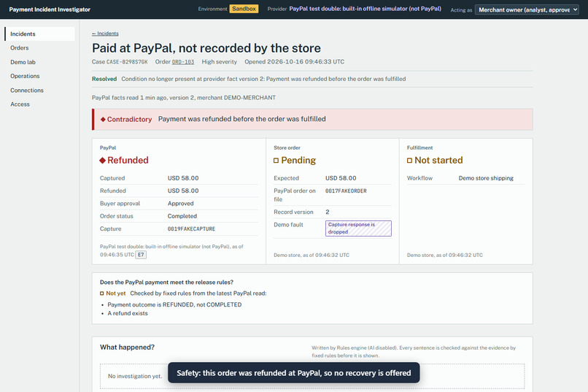588x392 pixels.
Task: Select capture ID 0019FAKECAPTURE
Action: pyautogui.click(x=191, y=228)
